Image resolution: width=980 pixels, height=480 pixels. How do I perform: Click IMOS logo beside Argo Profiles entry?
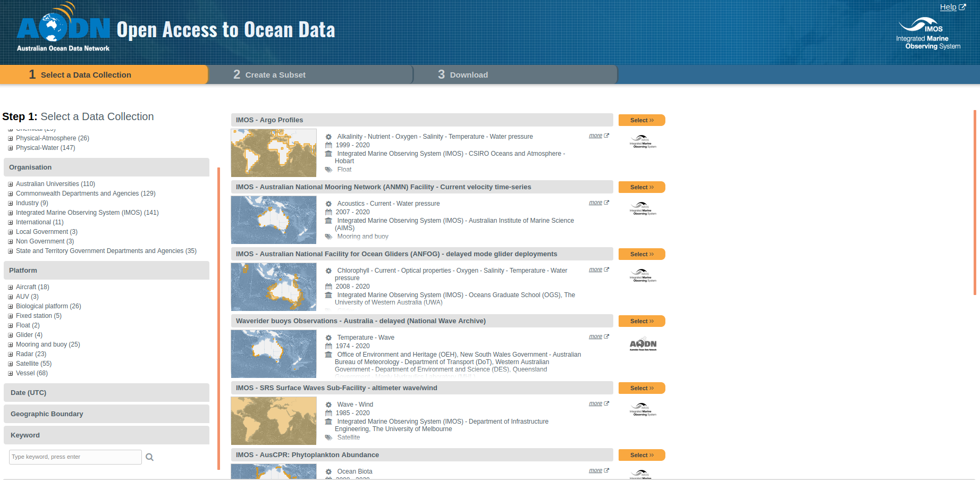643,142
